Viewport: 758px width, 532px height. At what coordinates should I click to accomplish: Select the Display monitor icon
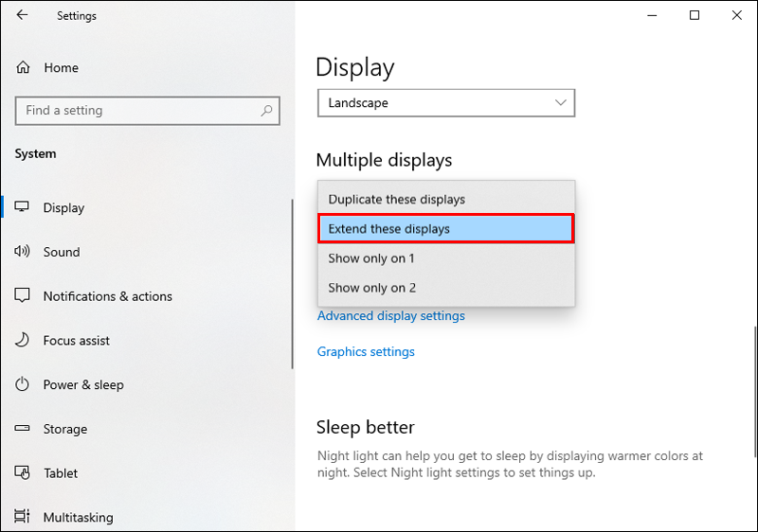click(x=22, y=207)
